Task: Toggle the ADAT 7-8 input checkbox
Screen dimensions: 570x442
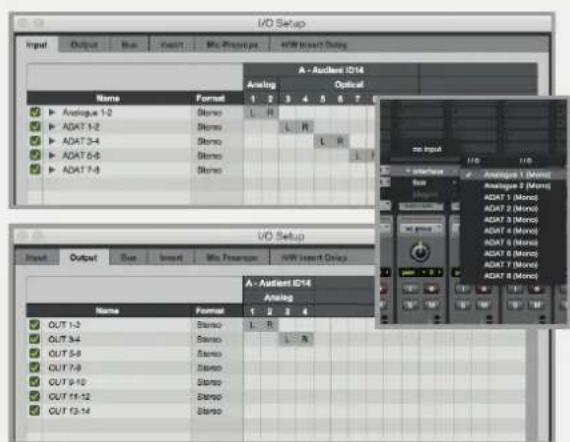Action: pos(35,169)
